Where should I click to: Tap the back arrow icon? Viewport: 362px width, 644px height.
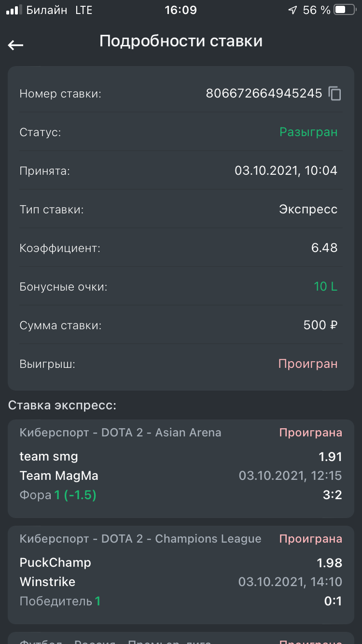[16, 45]
